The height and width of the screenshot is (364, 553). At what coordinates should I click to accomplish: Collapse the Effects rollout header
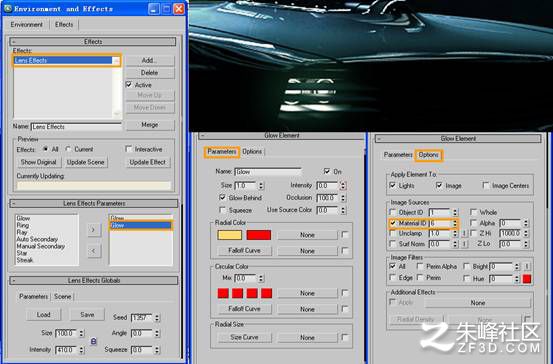point(93,42)
